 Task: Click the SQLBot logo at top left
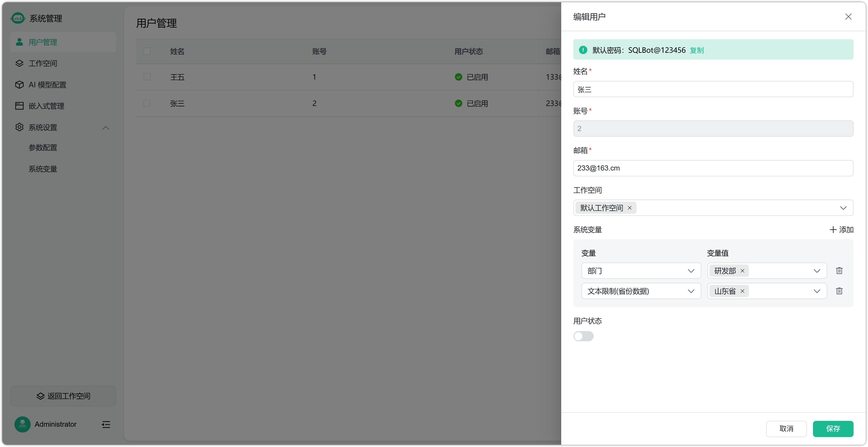click(x=18, y=18)
